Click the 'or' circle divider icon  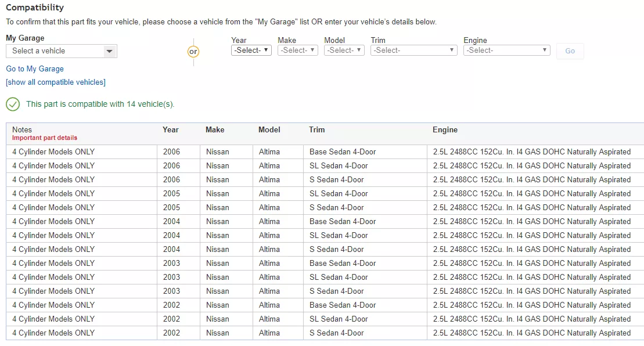(x=193, y=52)
